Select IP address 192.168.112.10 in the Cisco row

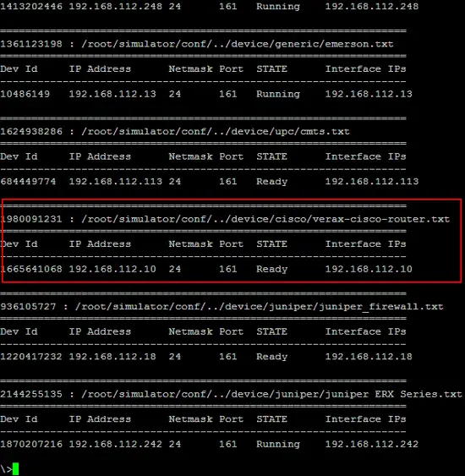point(112,269)
